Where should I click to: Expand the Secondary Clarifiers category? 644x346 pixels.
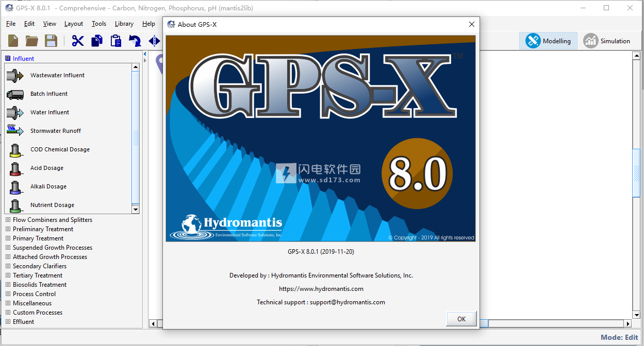click(x=8, y=266)
